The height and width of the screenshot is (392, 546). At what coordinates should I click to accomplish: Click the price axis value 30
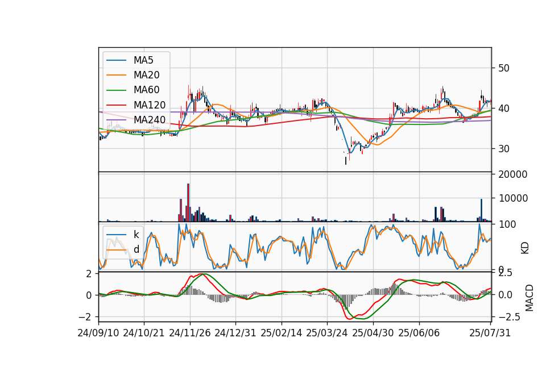[x=504, y=149]
